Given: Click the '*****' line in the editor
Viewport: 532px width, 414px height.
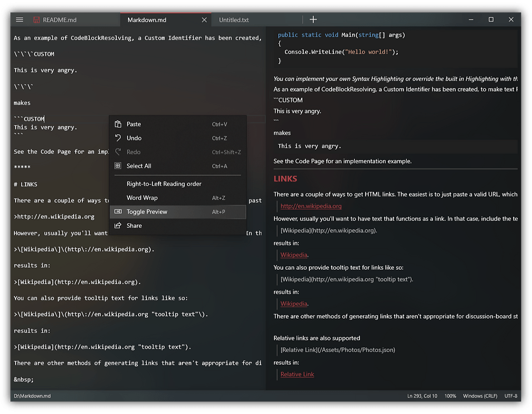Looking at the screenshot, I should coord(22,167).
